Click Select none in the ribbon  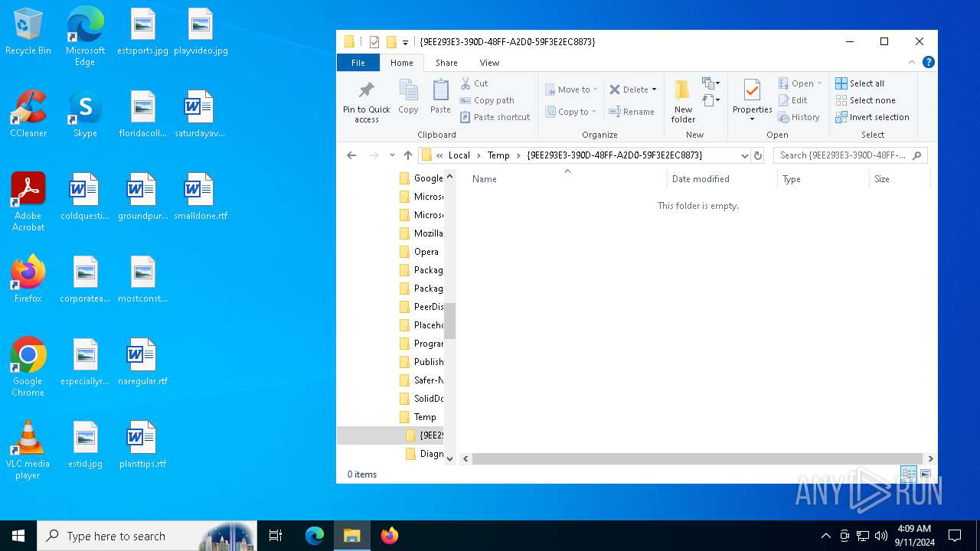point(865,100)
